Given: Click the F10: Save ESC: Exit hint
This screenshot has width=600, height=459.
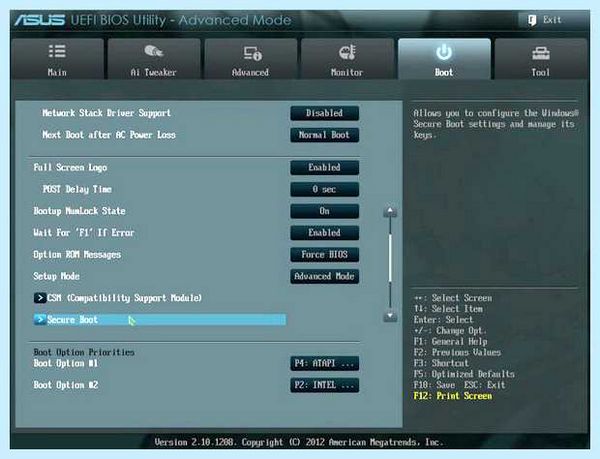Looking at the screenshot, I should (x=460, y=385).
